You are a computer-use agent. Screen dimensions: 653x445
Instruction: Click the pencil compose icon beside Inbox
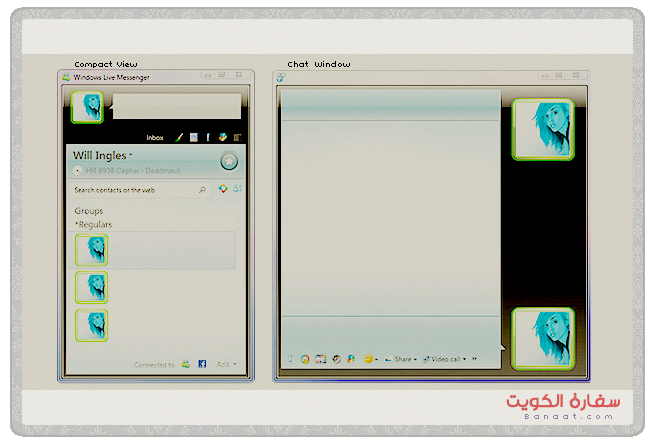point(179,137)
